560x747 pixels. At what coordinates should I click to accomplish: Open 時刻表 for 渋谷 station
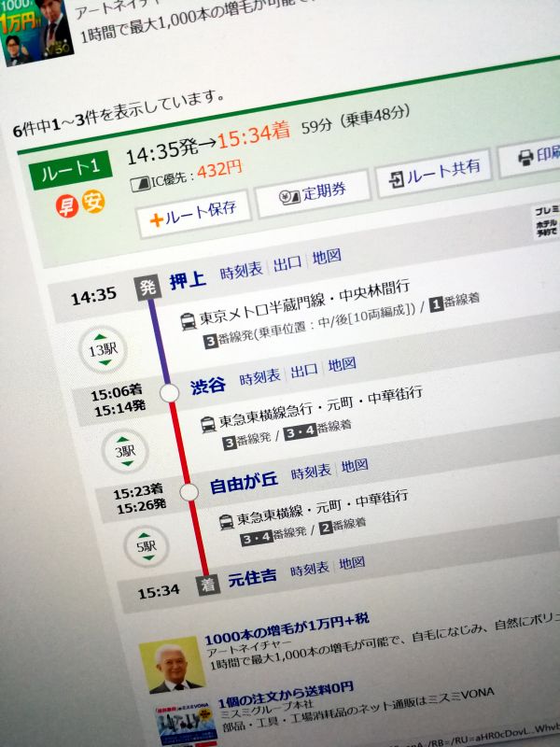pos(259,378)
